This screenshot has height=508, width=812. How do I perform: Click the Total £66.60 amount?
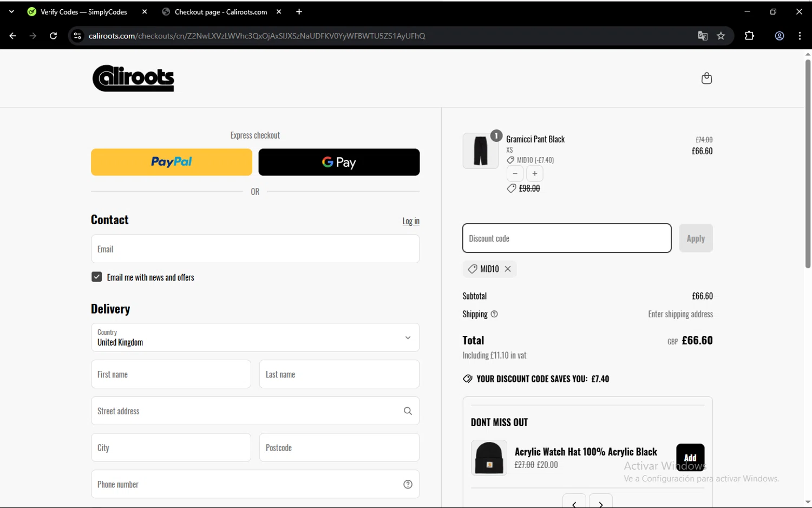(x=697, y=341)
